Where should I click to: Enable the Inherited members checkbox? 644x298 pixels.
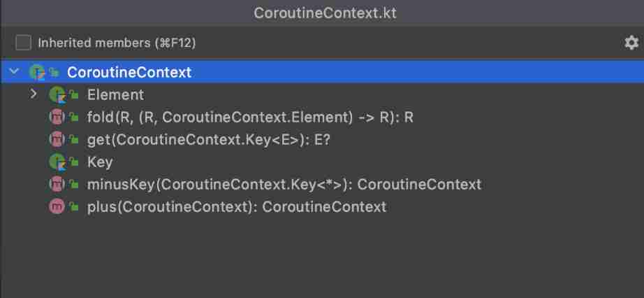pos(24,43)
